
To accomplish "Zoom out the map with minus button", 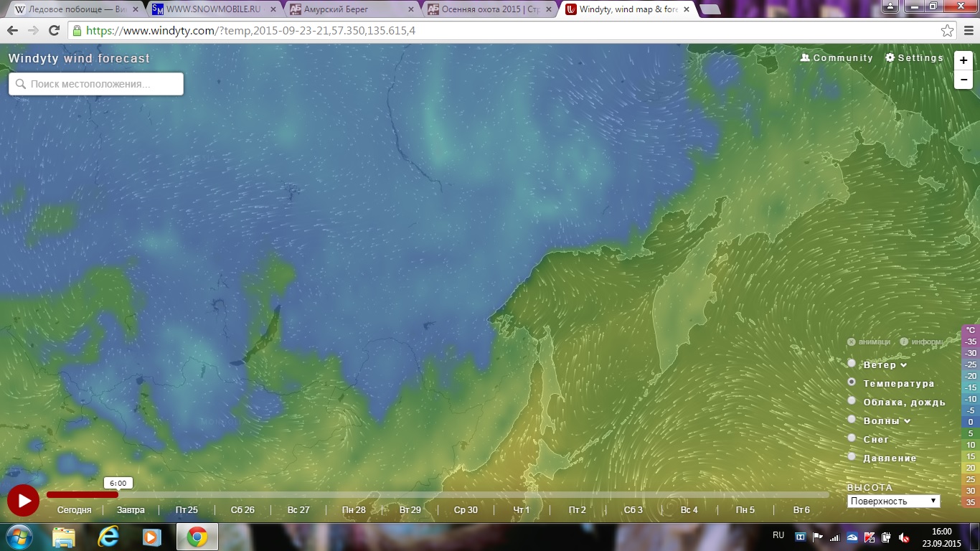I will 963,80.
